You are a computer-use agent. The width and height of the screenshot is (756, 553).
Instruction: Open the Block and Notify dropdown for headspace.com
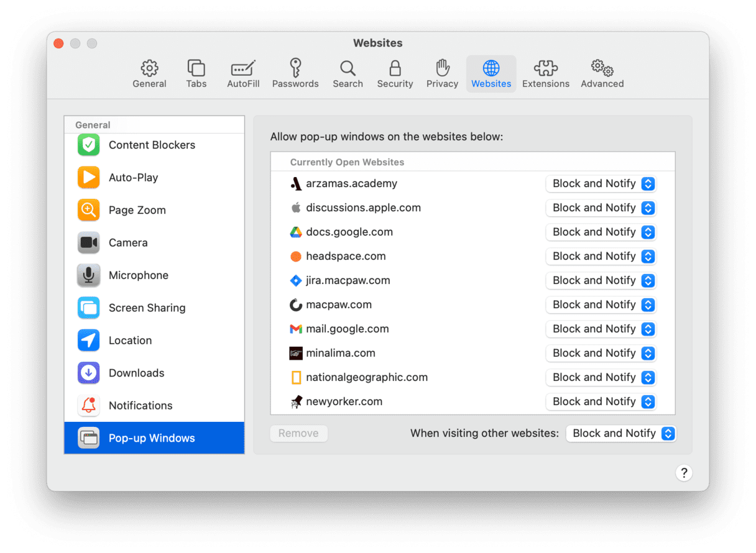(x=601, y=256)
